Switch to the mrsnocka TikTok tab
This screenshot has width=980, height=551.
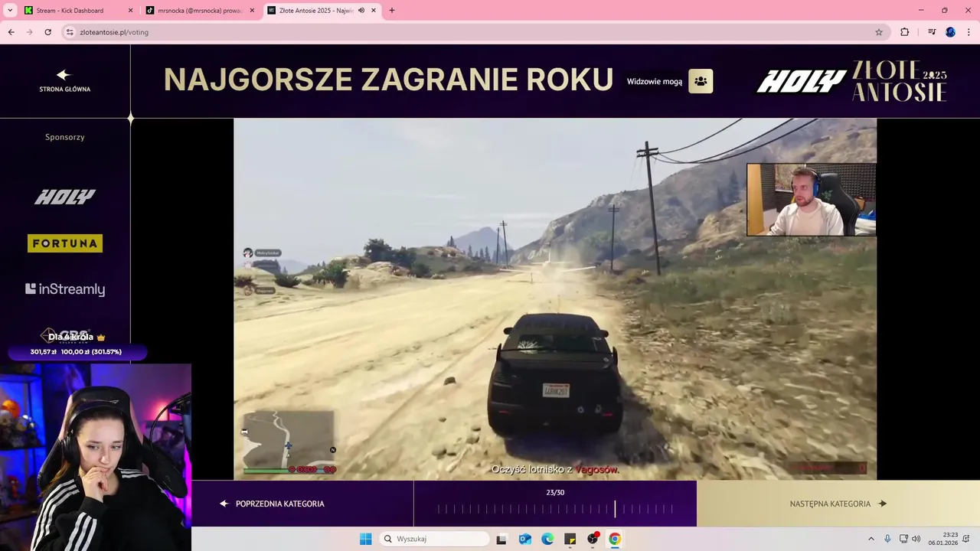point(201,11)
